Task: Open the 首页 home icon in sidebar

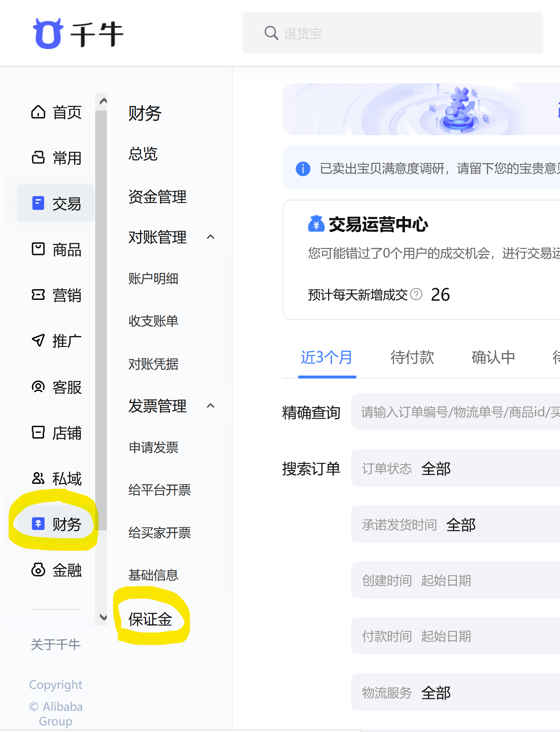Action: pyautogui.click(x=38, y=112)
